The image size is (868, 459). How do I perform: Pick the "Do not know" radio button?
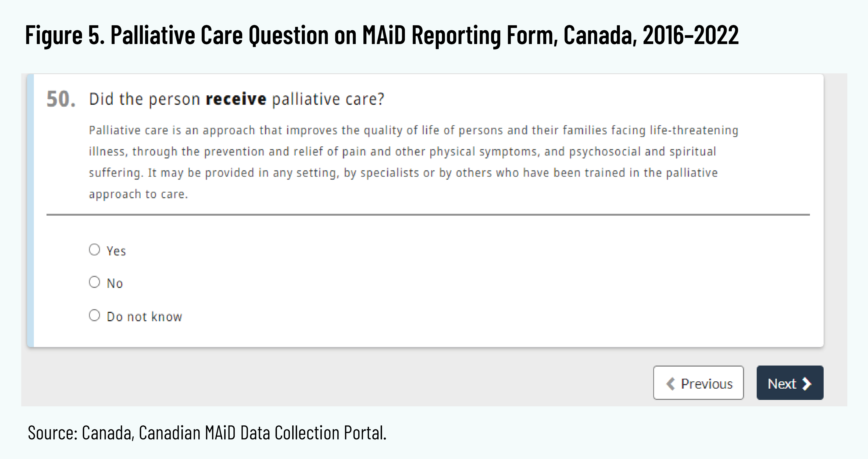95,316
